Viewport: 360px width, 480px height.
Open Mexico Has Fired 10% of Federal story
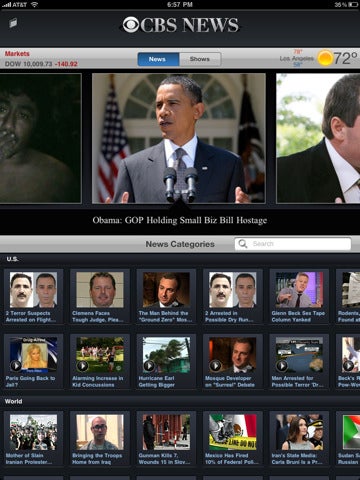(233, 438)
